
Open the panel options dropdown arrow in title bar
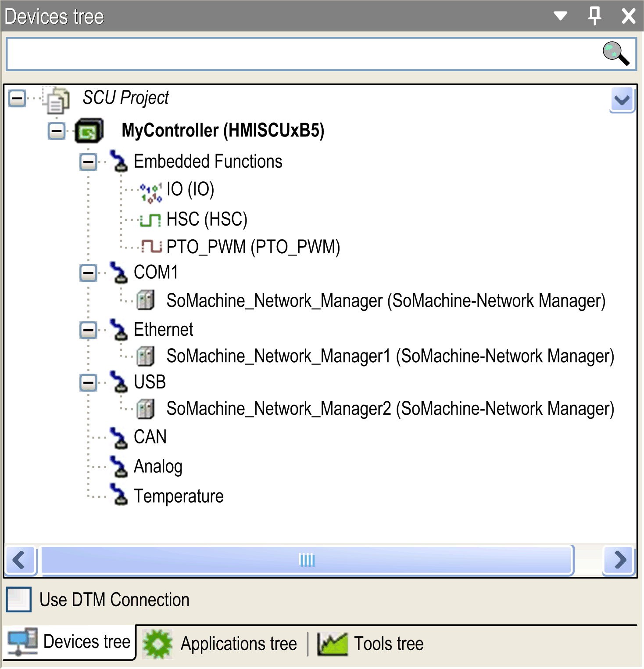(x=560, y=16)
